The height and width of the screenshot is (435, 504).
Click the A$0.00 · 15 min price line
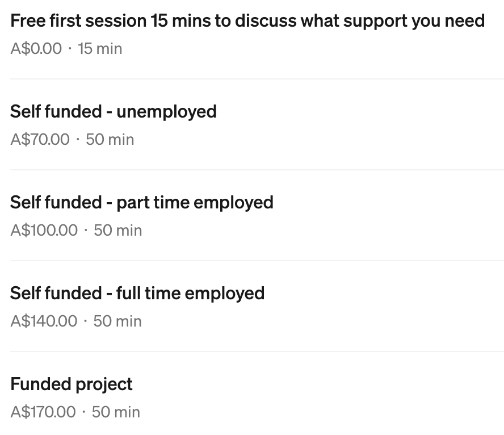66,48
